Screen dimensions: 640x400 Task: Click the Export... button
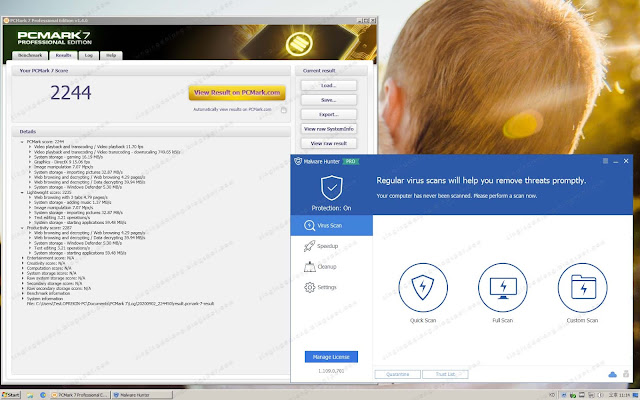coord(329,114)
